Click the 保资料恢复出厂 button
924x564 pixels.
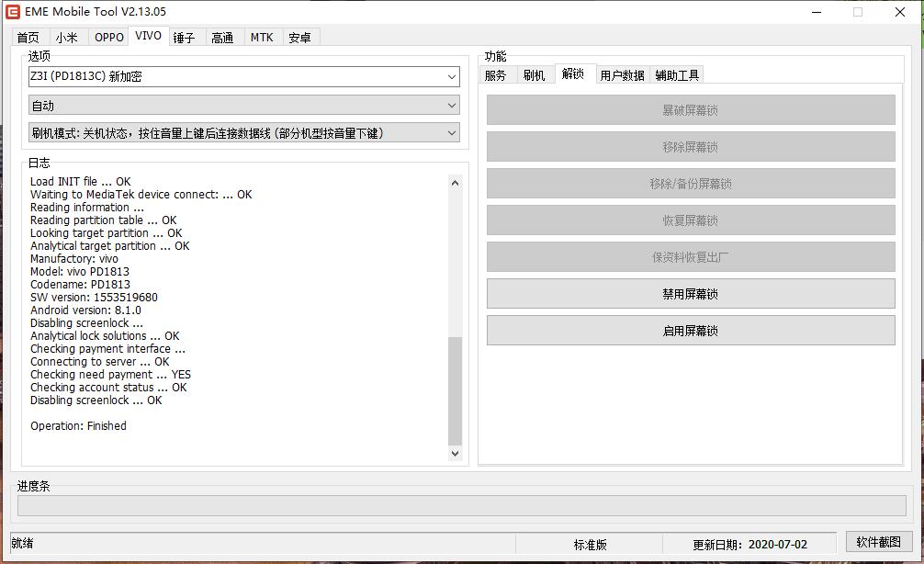[x=691, y=257]
